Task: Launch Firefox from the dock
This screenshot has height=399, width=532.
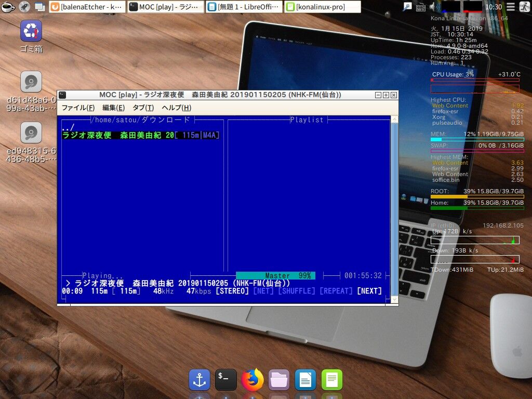Action: 252,380
